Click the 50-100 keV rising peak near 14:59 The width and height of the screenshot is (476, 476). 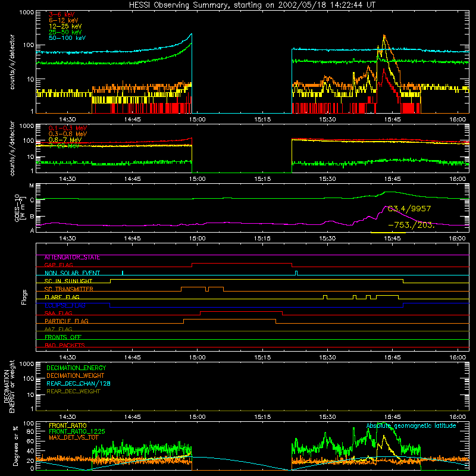(191, 35)
